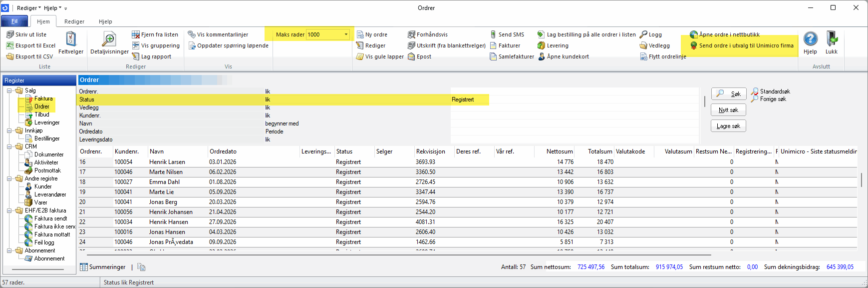This screenshot has height=288, width=868.
Task: Click the Eksport til Excel icon
Action: (10, 45)
